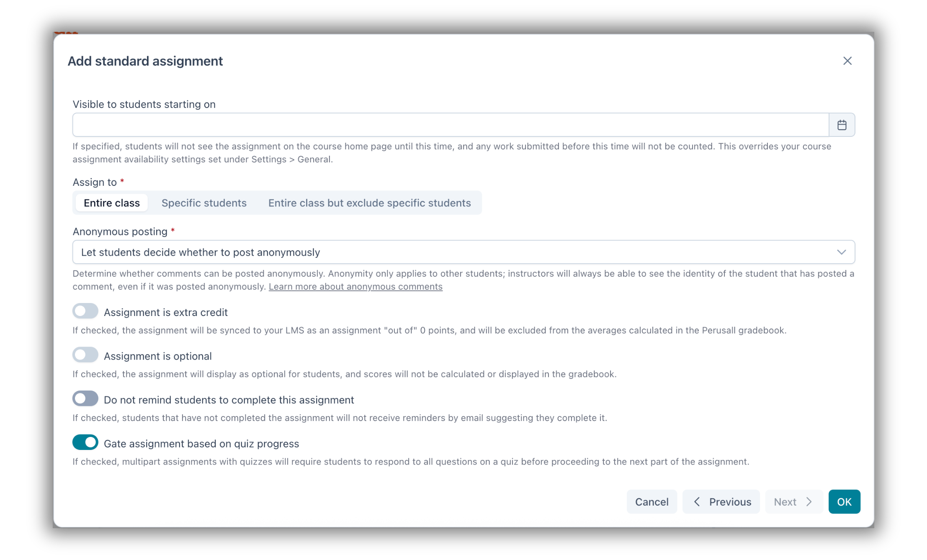Select the Entire class option

tap(112, 203)
